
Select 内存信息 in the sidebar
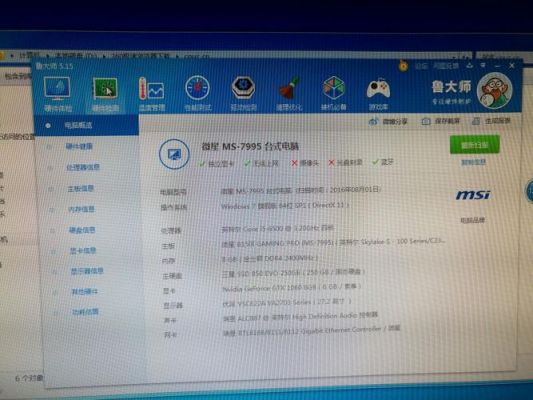(82, 209)
